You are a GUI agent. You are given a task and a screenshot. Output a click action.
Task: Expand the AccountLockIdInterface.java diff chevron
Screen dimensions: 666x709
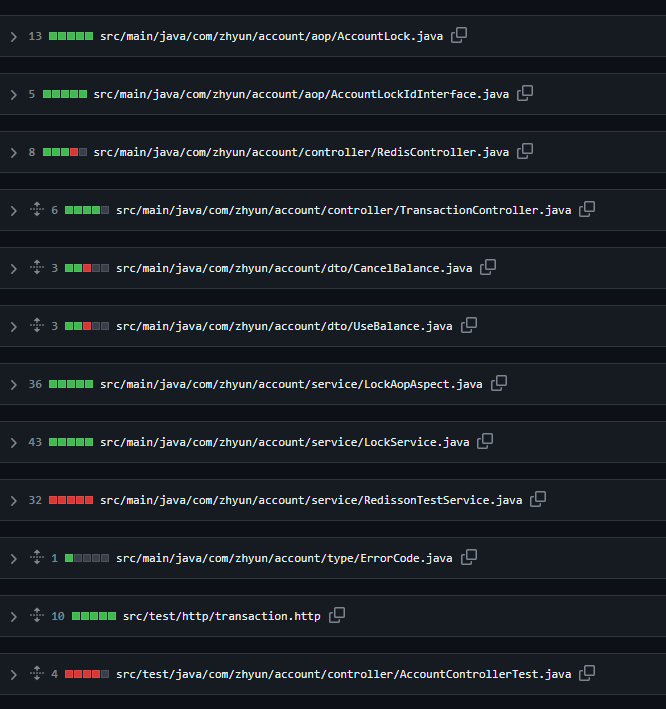(x=14, y=95)
